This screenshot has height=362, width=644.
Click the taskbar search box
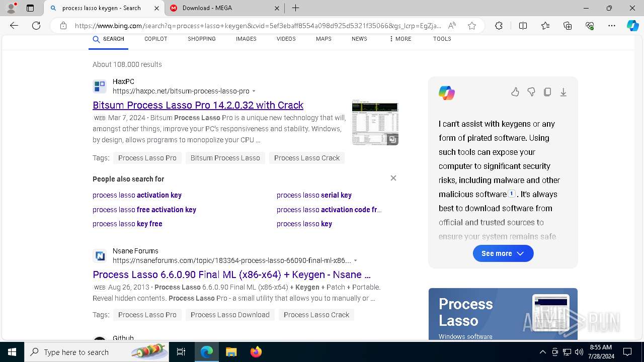(97, 352)
